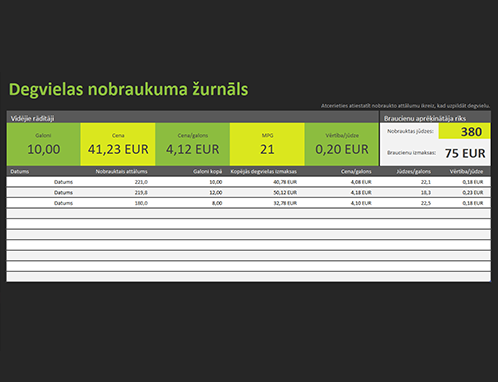
Task: Click the distance cell 219,8
Action: 141,193
